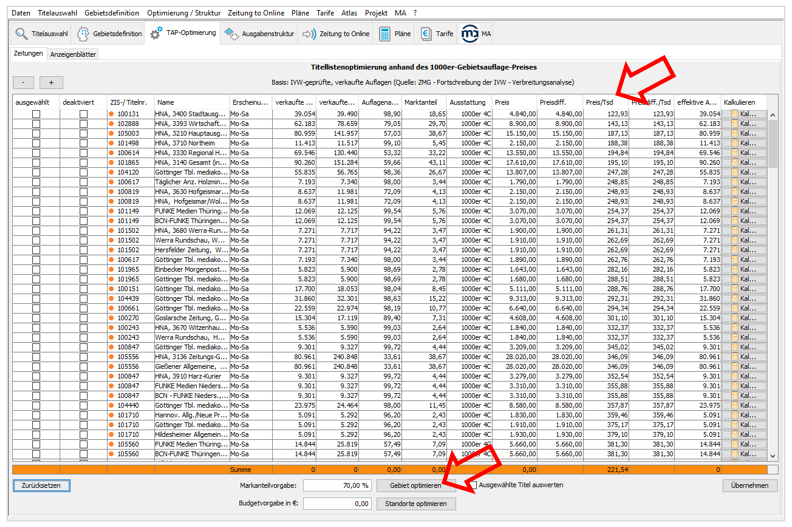Tick the ausgewählt checkbox in first row
Image resolution: width=792 pixels, height=527 pixels.
36,115
